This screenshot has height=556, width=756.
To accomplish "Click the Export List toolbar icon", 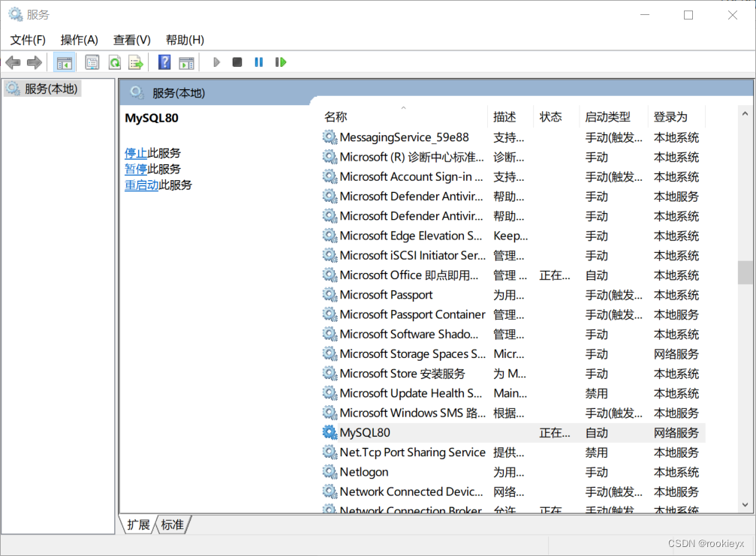I will coord(136,62).
